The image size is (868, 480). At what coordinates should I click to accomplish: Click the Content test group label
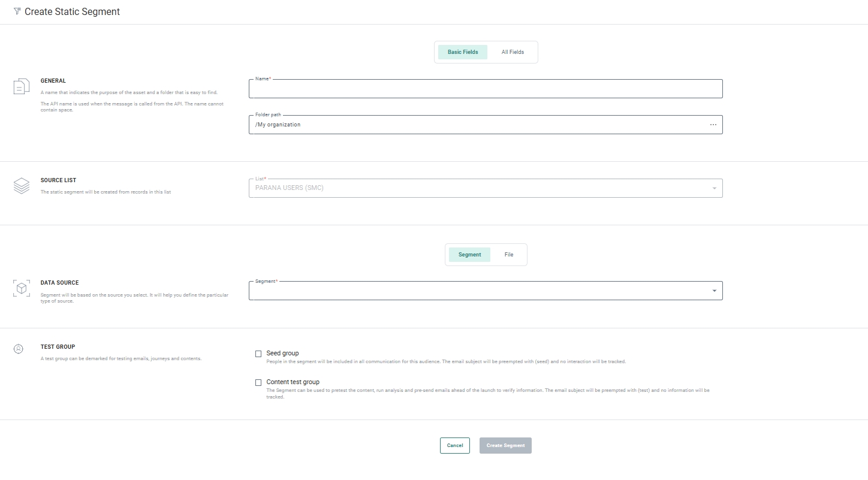[x=293, y=382]
